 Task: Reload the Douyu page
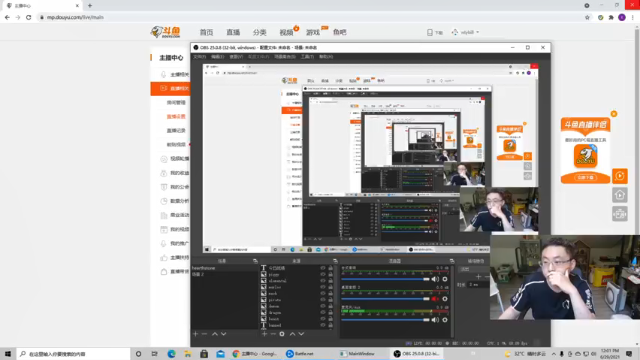click(28, 17)
